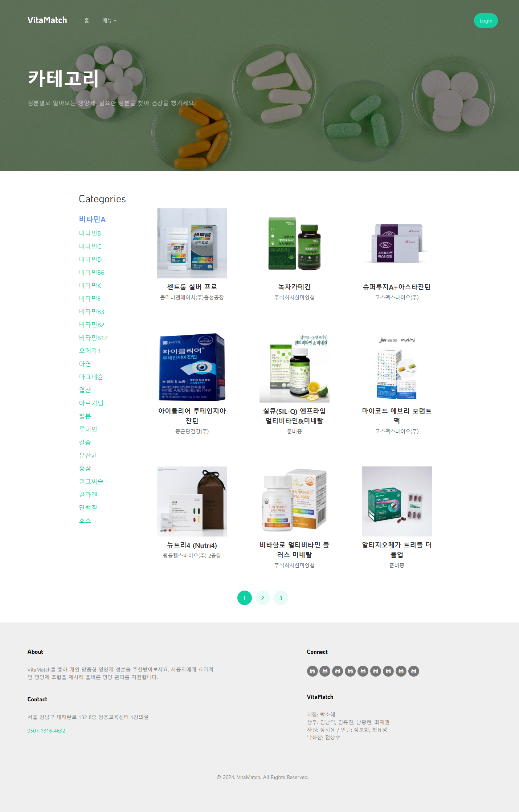
Task: Open the 센트룸 실버 프로 product image
Action: [192, 243]
